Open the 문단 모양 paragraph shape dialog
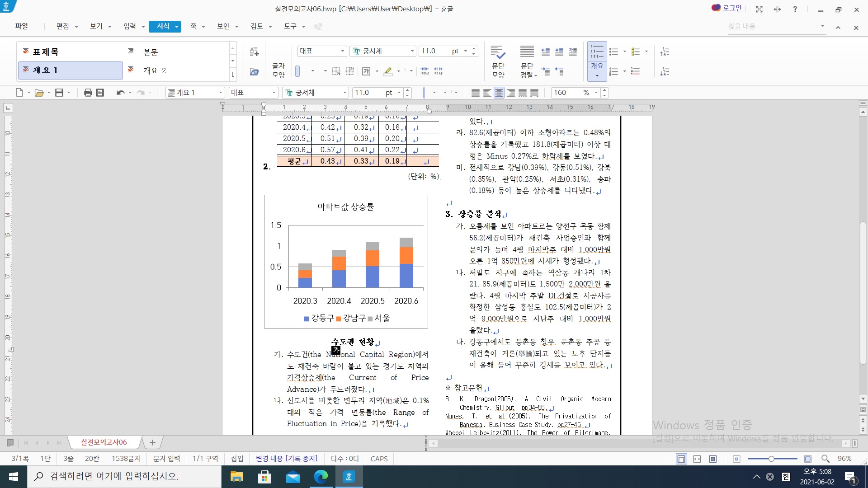The width and height of the screenshot is (868, 488). click(x=498, y=61)
